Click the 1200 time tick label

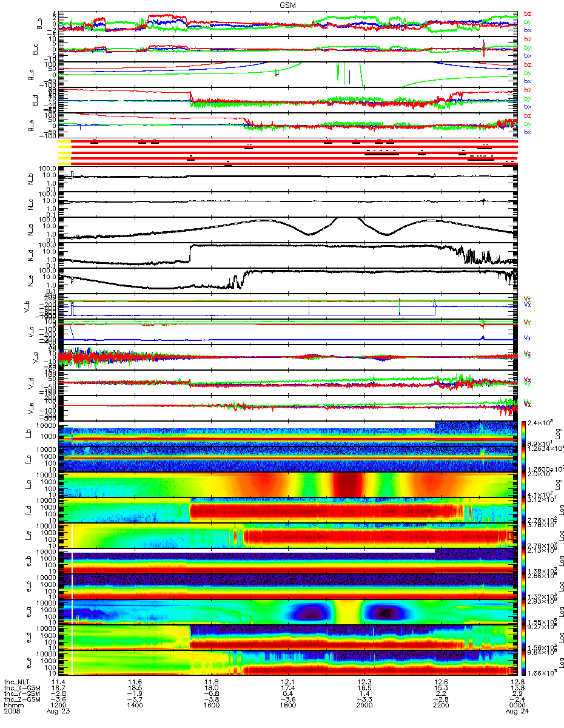point(58,706)
